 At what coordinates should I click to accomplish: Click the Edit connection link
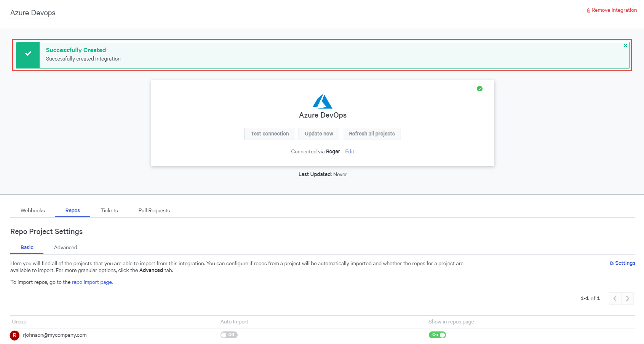(x=350, y=151)
